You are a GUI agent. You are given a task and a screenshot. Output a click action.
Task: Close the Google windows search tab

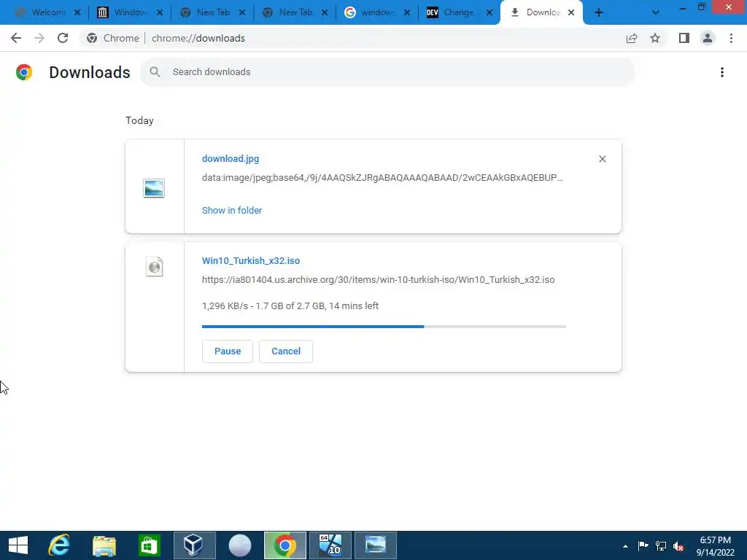click(x=407, y=13)
